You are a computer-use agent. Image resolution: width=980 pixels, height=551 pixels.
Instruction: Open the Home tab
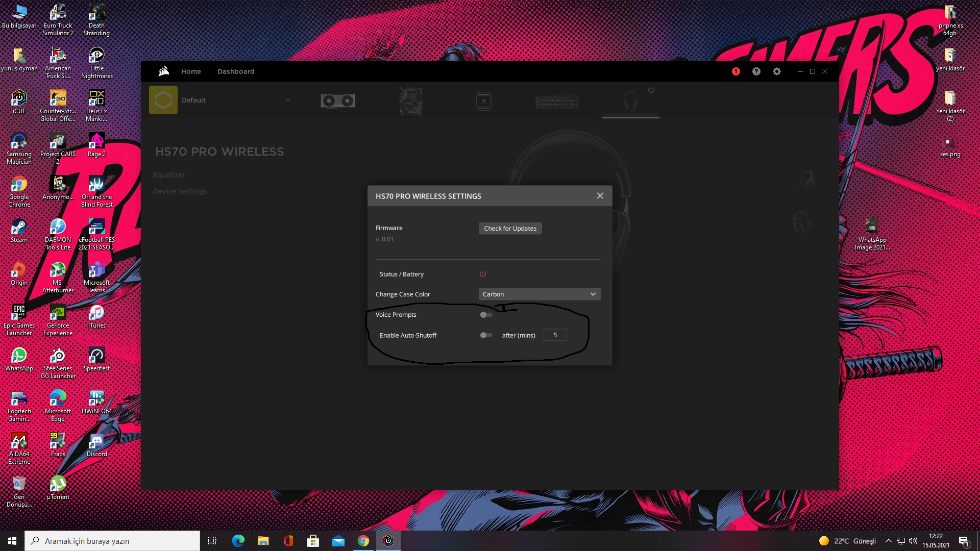tap(191, 71)
